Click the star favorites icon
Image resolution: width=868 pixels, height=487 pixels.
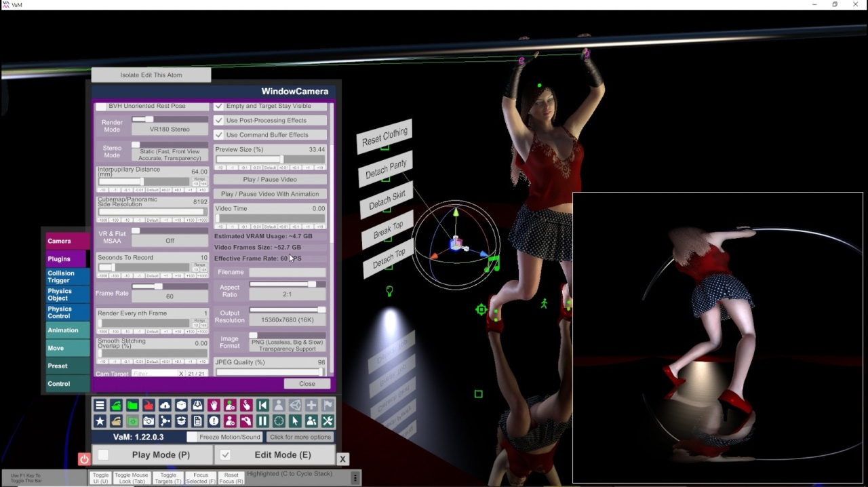click(x=100, y=421)
